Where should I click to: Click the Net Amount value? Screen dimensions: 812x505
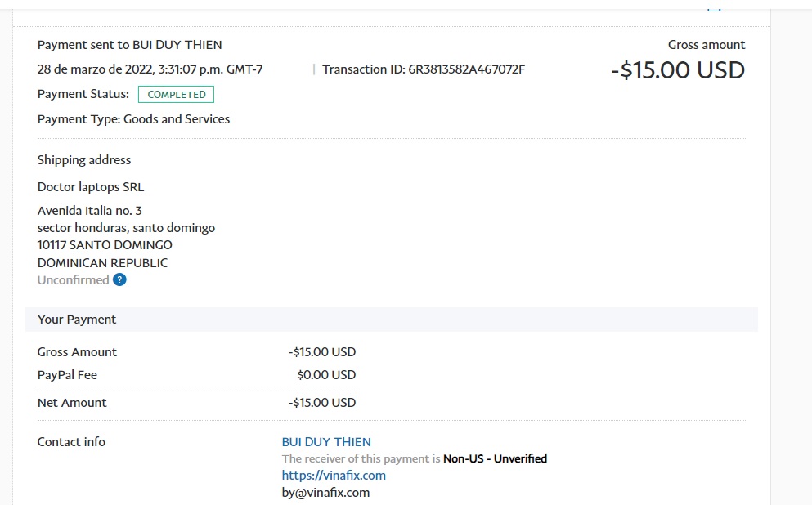[x=322, y=403]
